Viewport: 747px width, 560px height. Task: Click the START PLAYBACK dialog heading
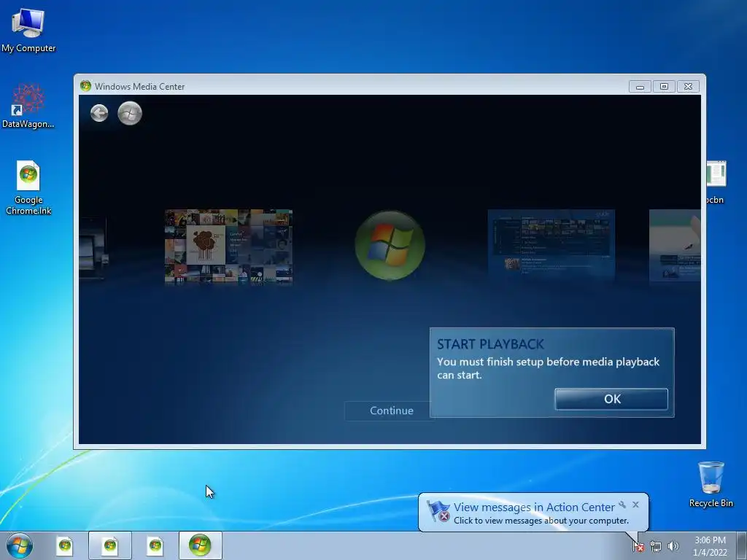coord(490,344)
